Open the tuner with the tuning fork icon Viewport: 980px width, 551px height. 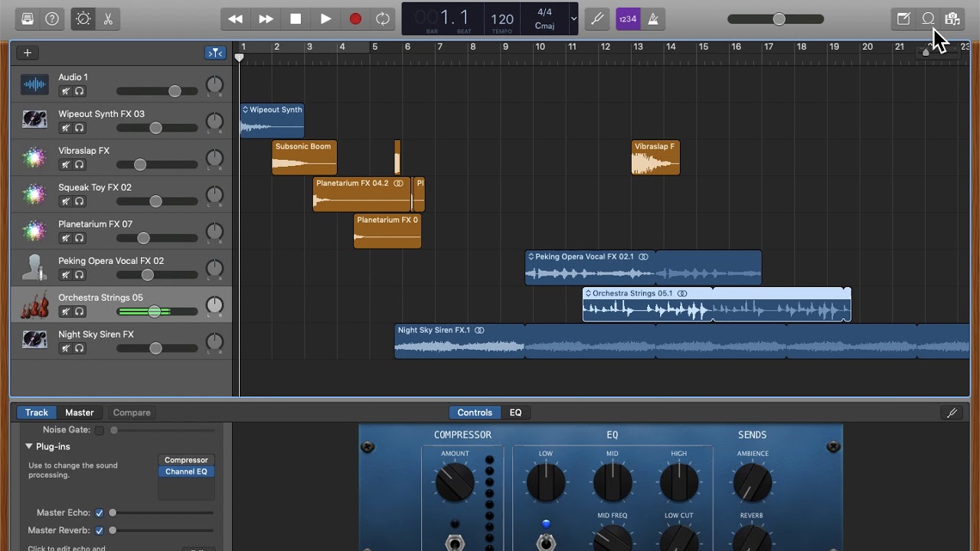(x=596, y=19)
